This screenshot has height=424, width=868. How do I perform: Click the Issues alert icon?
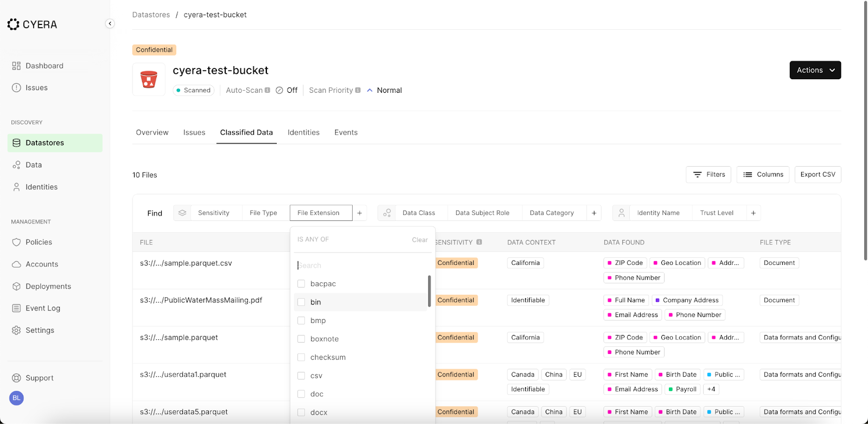[16, 87]
